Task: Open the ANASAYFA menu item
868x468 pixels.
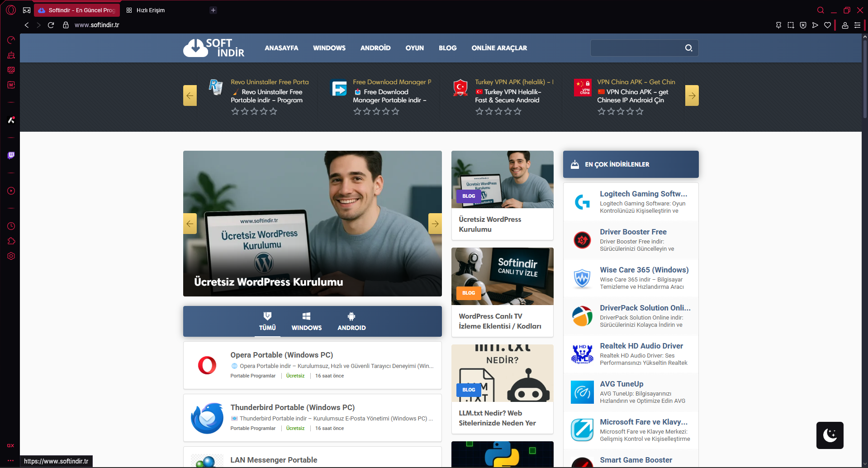Action: coord(281,48)
